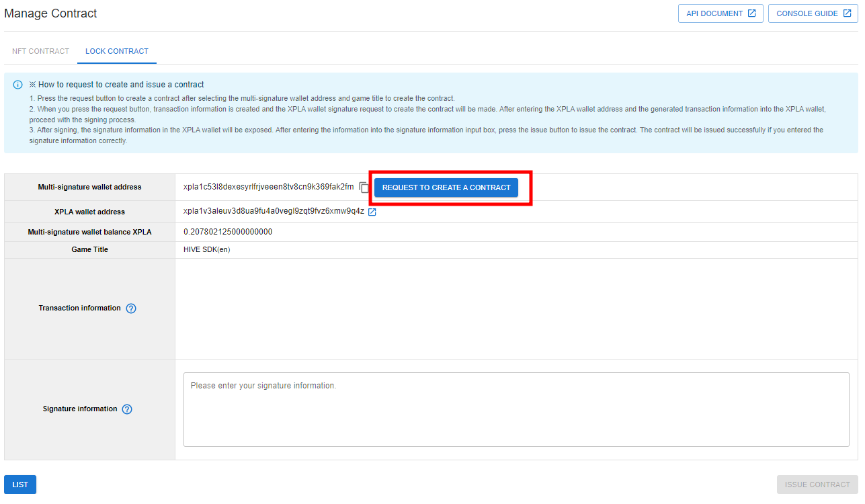This screenshot has width=865, height=504.
Task: Copy the multi-signature wallet address icon
Action: coord(364,187)
